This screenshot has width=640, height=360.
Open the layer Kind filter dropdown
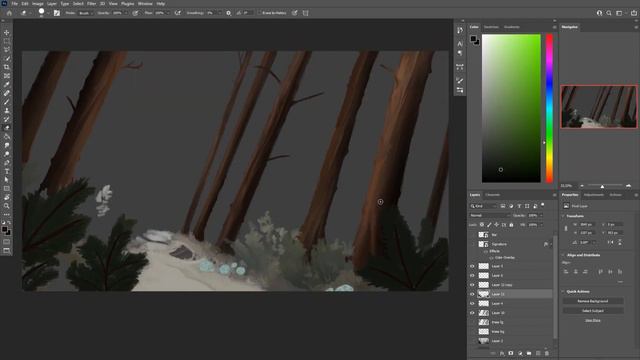tap(483, 206)
